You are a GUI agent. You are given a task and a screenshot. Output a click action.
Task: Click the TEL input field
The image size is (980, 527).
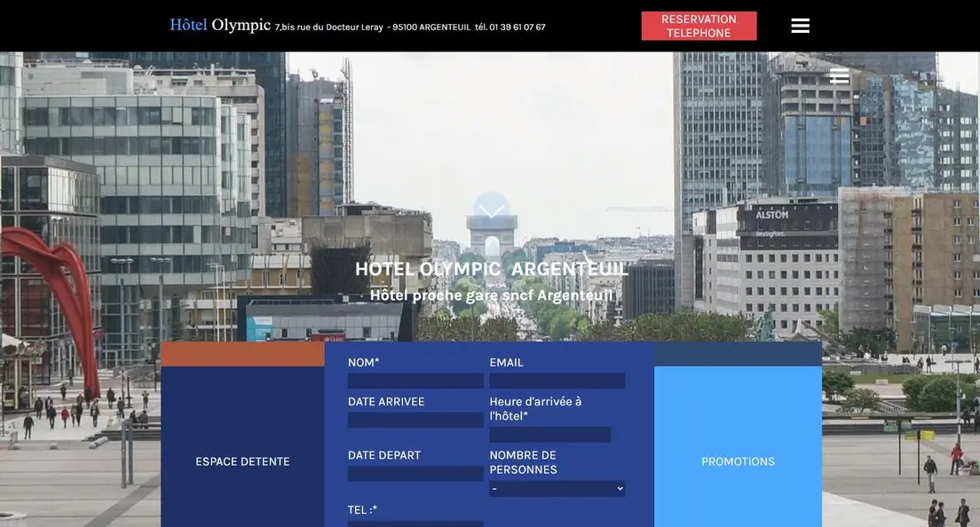pyautogui.click(x=415, y=523)
